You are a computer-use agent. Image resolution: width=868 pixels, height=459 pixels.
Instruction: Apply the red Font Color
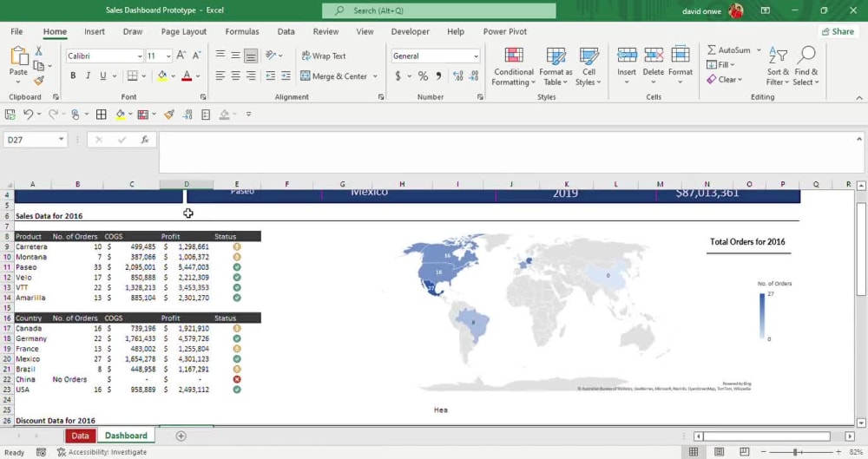point(187,75)
